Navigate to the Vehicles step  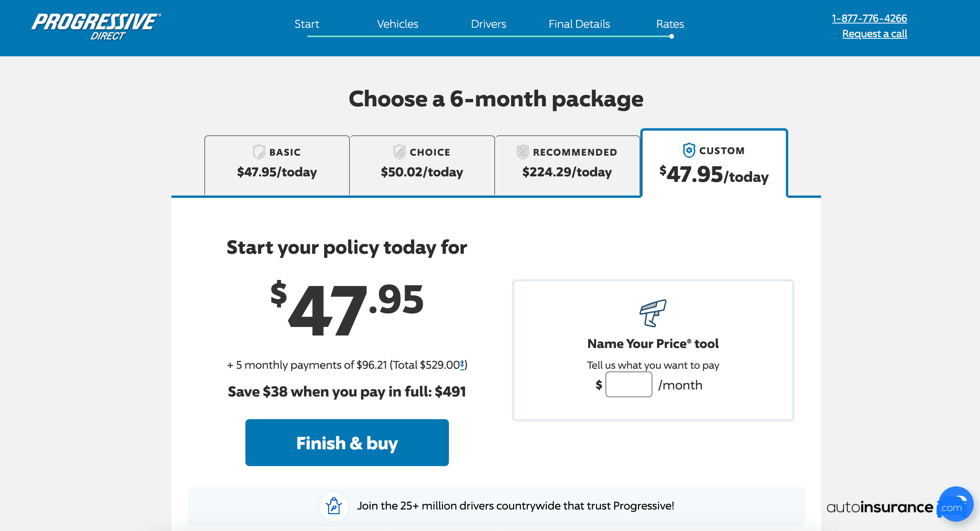[x=398, y=24]
